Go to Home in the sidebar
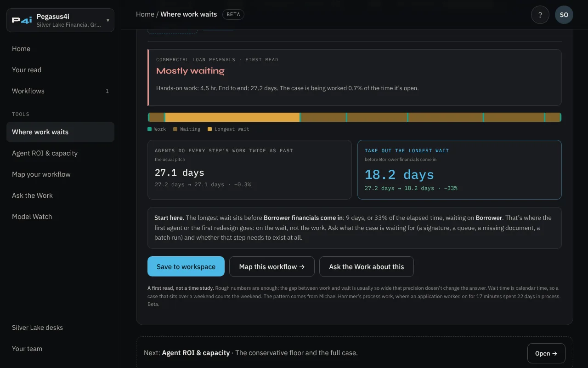The image size is (588, 368). click(x=60, y=49)
